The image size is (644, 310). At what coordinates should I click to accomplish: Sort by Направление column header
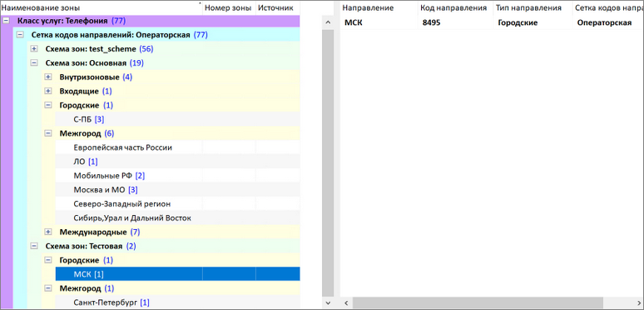click(x=379, y=7)
